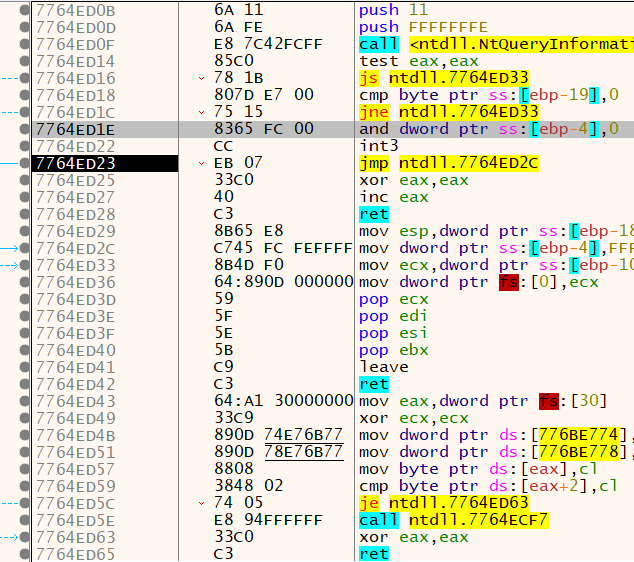Click ret instruction at address 7764ED42
The width and height of the screenshot is (634, 562).
click(374, 384)
